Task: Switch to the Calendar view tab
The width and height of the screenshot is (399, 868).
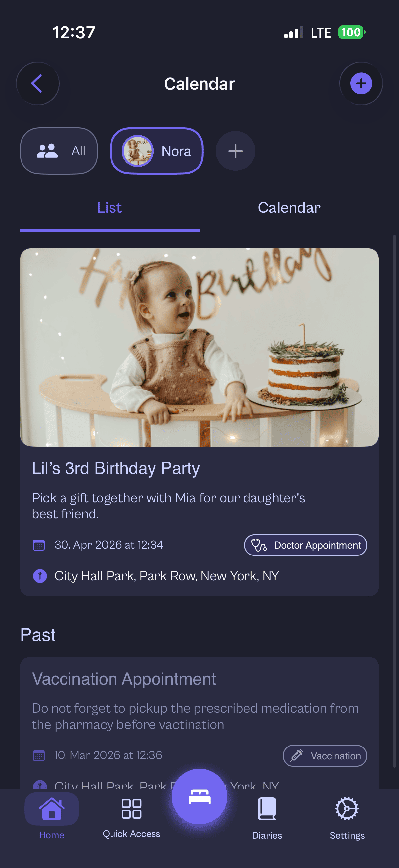Action: point(289,208)
